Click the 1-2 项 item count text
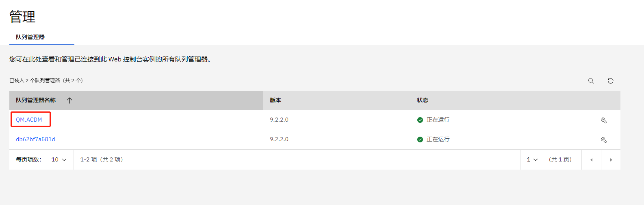The height and width of the screenshot is (205, 644). pyautogui.click(x=102, y=159)
